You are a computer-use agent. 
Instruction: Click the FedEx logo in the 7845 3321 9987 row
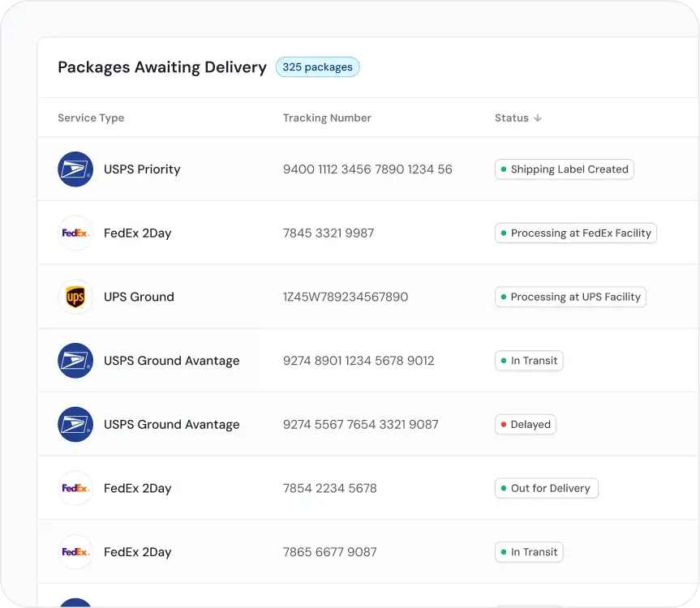tap(75, 233)
